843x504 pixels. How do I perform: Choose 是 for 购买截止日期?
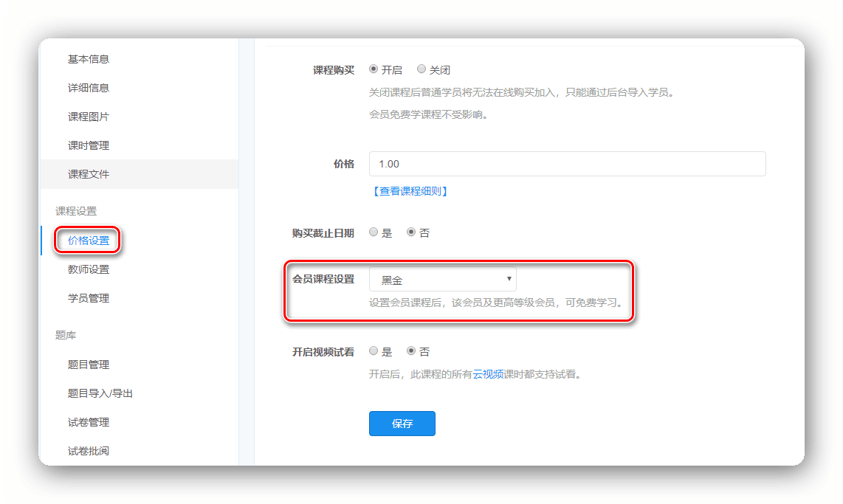(x=374, y=232)
